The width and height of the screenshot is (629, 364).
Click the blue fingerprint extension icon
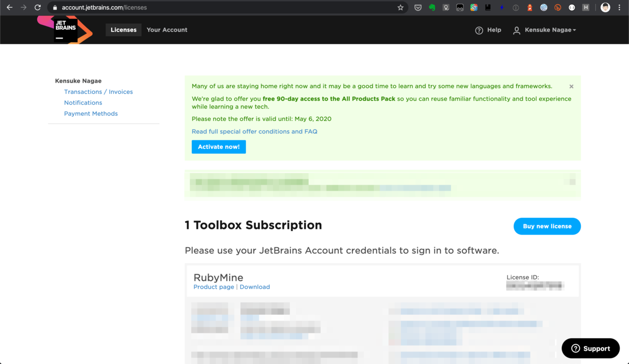pyautogui.click(x=544, y=7)
